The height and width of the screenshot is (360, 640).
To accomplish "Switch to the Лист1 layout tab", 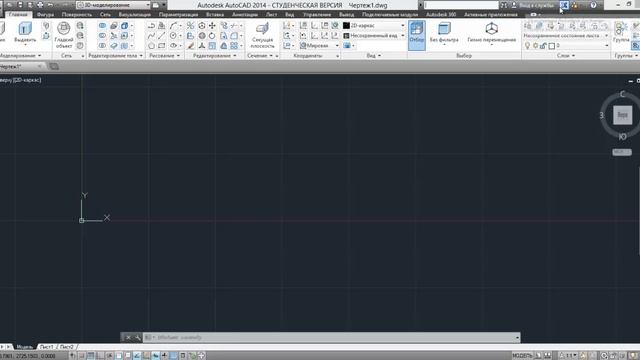I will [47, 347].
